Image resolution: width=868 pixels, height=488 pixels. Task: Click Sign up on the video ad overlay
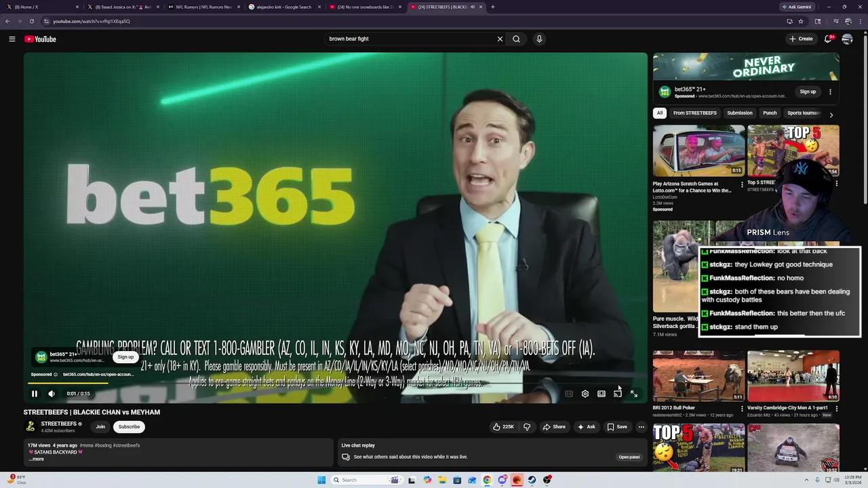pyautogui.click(x=125, y=357)
